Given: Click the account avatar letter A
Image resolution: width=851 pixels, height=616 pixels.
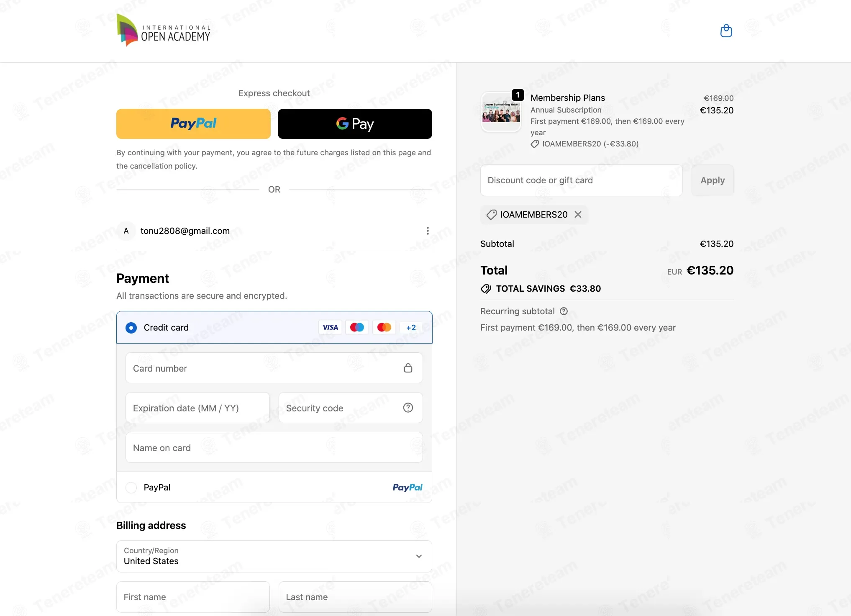Looking at the screenshot, I should (x=126, y=231).
